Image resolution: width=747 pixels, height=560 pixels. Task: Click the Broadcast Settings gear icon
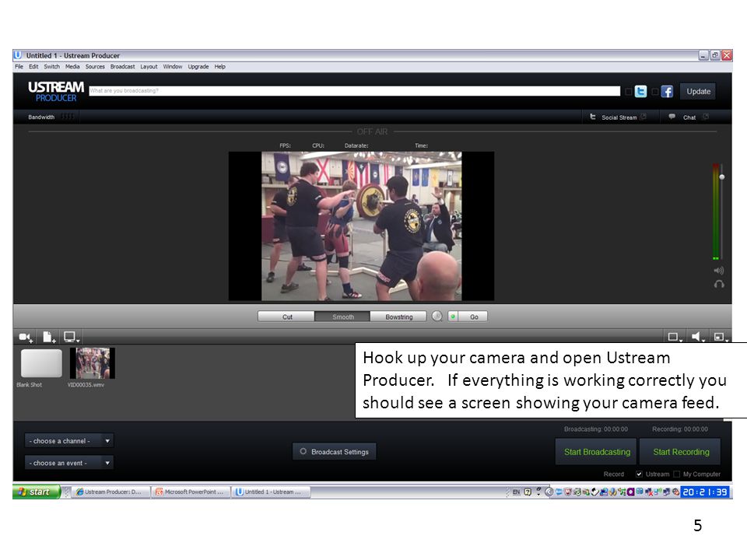[303, 451]
